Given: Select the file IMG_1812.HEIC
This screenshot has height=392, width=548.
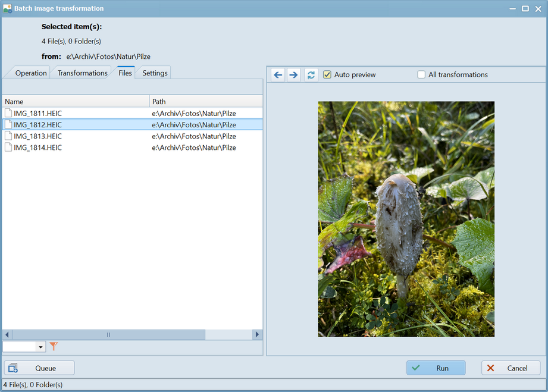Looking at the screenshot, I should (x=37, y=125).
